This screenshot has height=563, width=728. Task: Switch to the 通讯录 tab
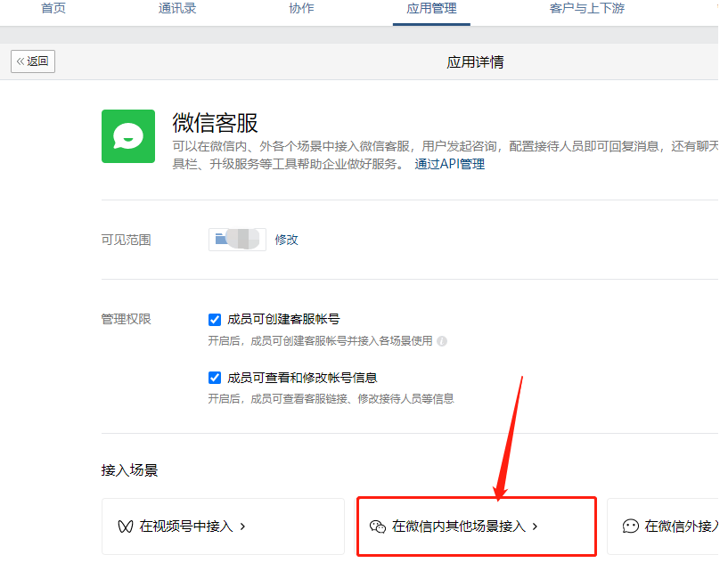click(x=177, y=9)
